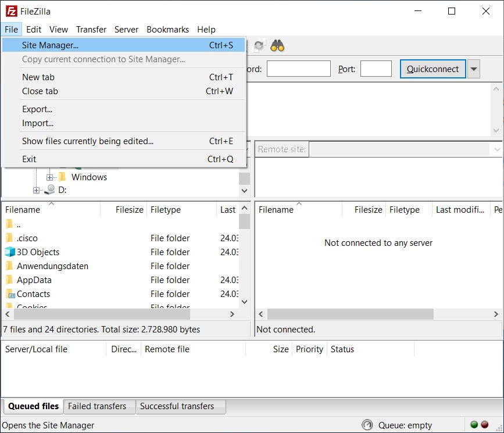Select Show files currently being edited...
504x433 pixels.
click(x=124, y=141)
